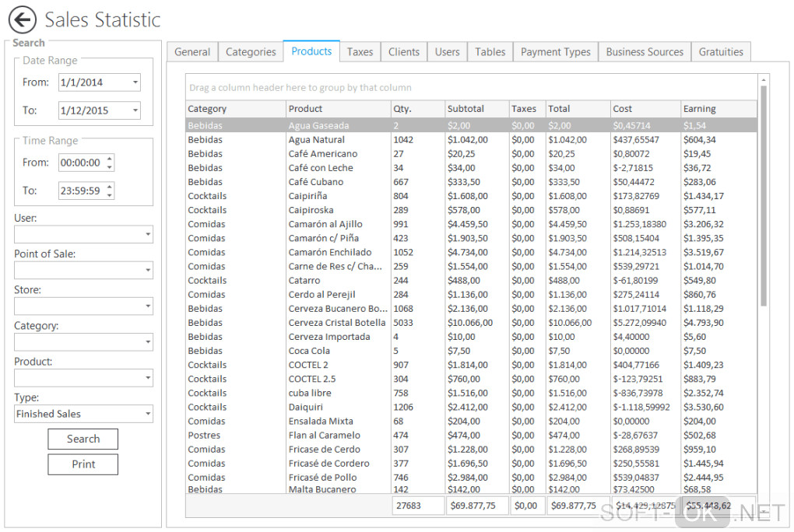794x532 pixels.
Task: Open the Type dropdown showing Finished Sales
Action: click(148, 414)
